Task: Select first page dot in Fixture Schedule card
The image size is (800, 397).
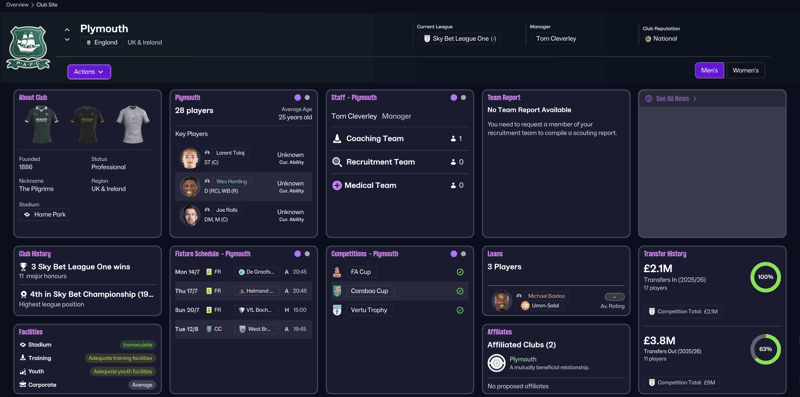Action: click(297, 254)
